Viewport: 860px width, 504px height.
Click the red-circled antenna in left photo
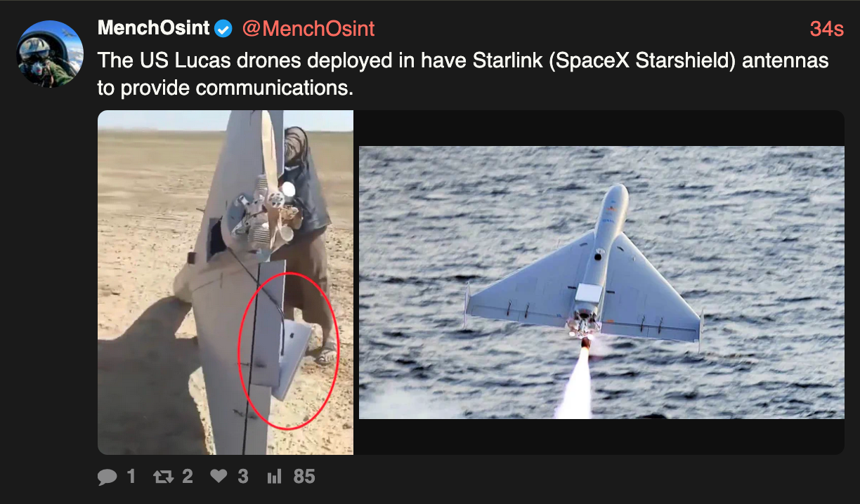pos(289,351)
